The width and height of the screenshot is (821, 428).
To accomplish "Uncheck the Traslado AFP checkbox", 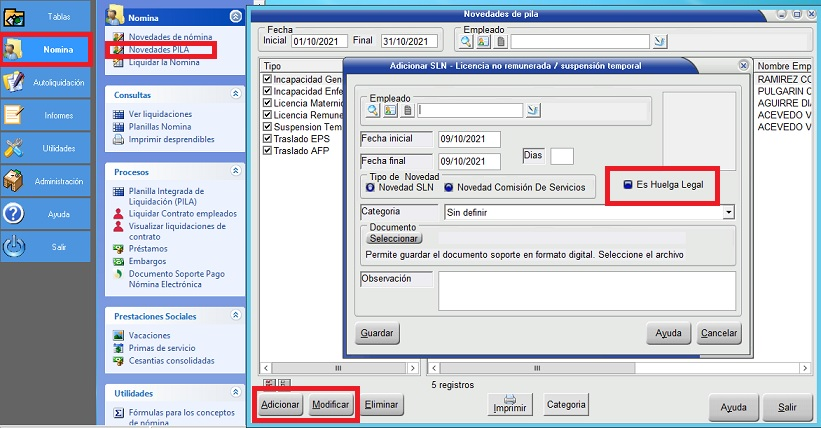I will point(266,151).
